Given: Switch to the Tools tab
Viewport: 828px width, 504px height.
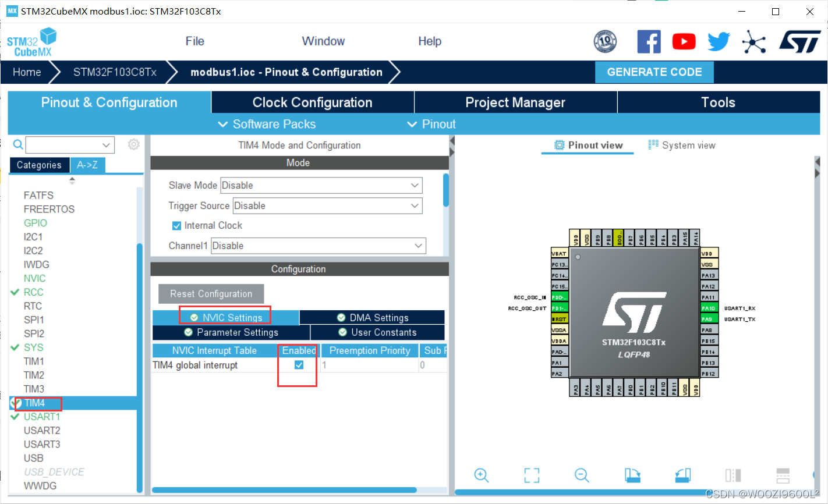Looking at the screenshot, I should pos(719,102).
